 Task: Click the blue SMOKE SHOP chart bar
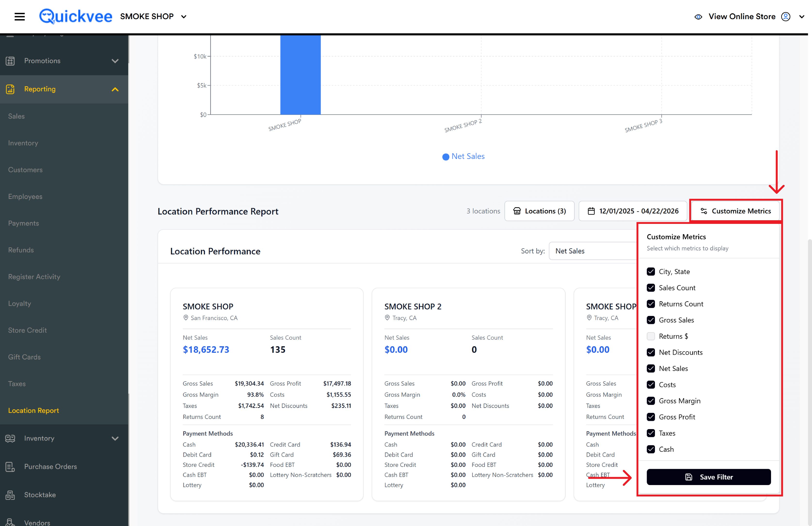coord(300,75)
